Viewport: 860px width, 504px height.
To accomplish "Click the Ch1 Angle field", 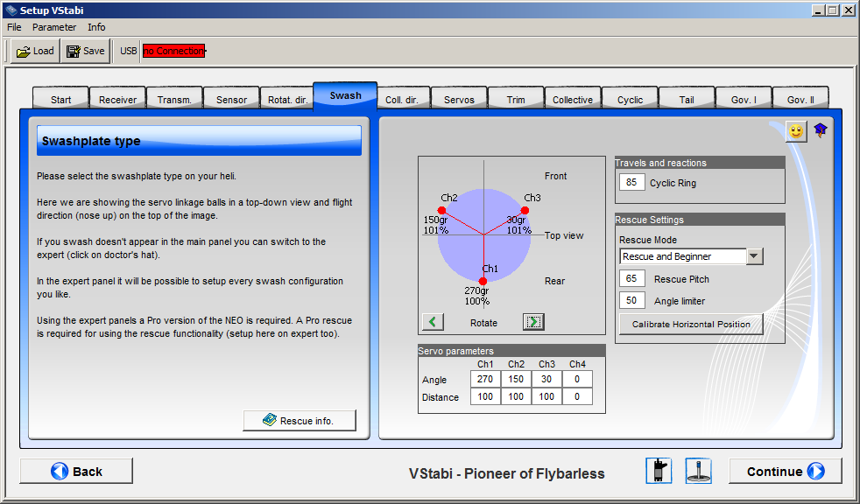I will [485, 379].
